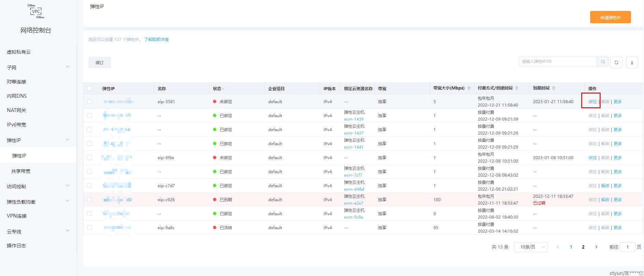Go to next page arrow
The height and width of the screenshot is (276, 644).
pyautogui.click(x=596, y=247)
